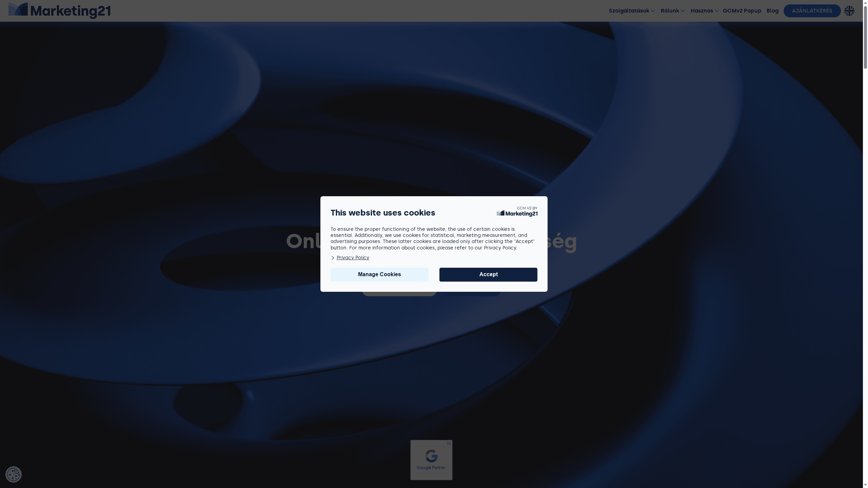Open the Blog page from the navigation

point(772,11)
